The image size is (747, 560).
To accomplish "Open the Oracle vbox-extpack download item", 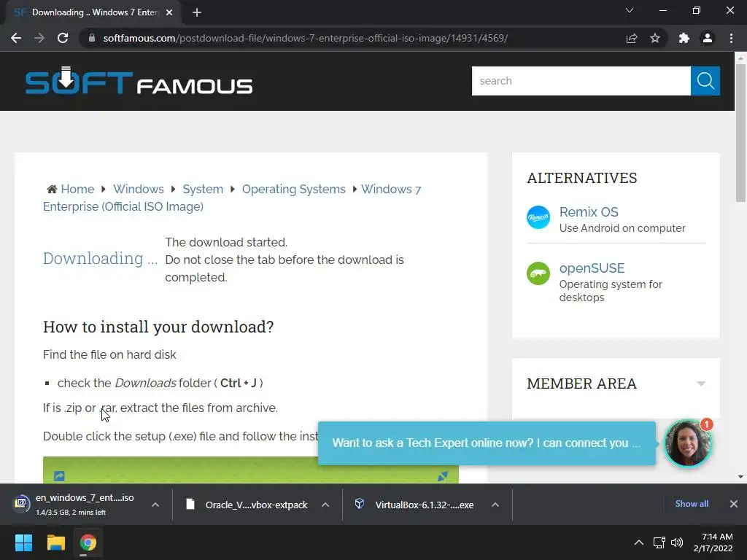I will (x=248, y=505).
